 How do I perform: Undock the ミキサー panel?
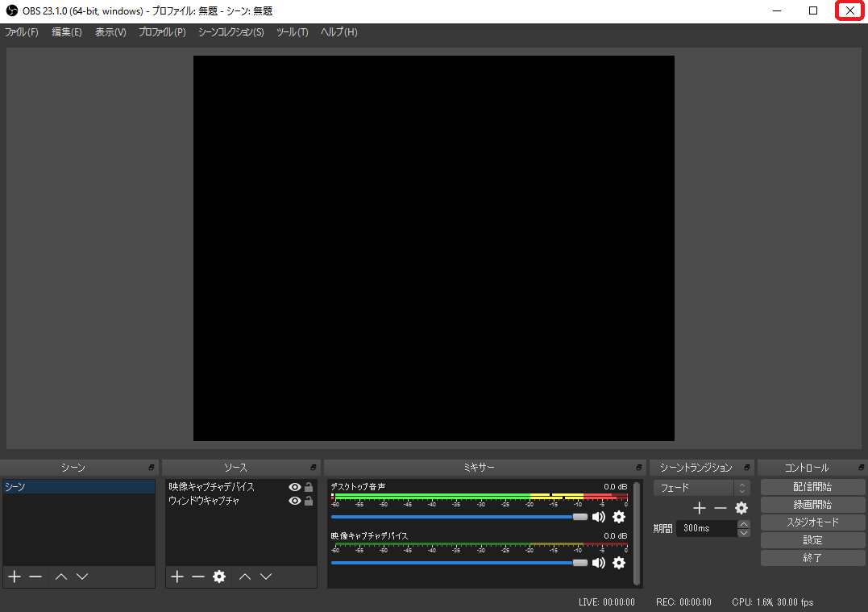[x=641, y=468]
